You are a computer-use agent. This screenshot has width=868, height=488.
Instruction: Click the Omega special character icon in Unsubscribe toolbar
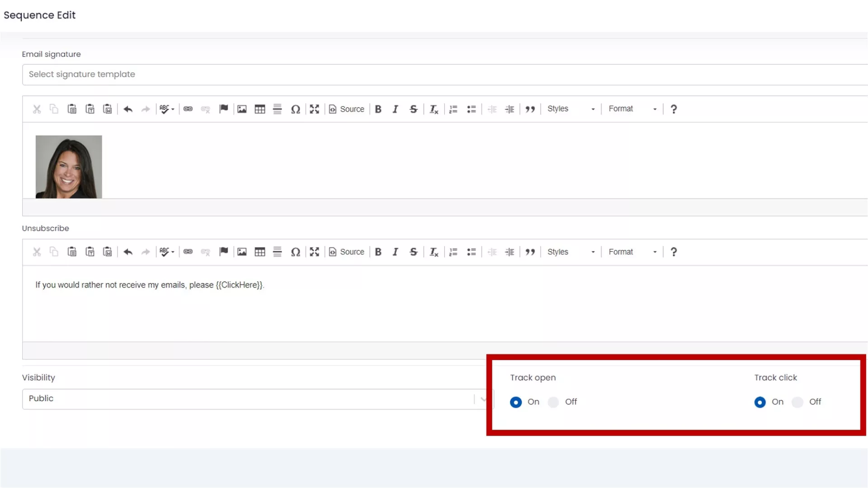coord(295,252)
